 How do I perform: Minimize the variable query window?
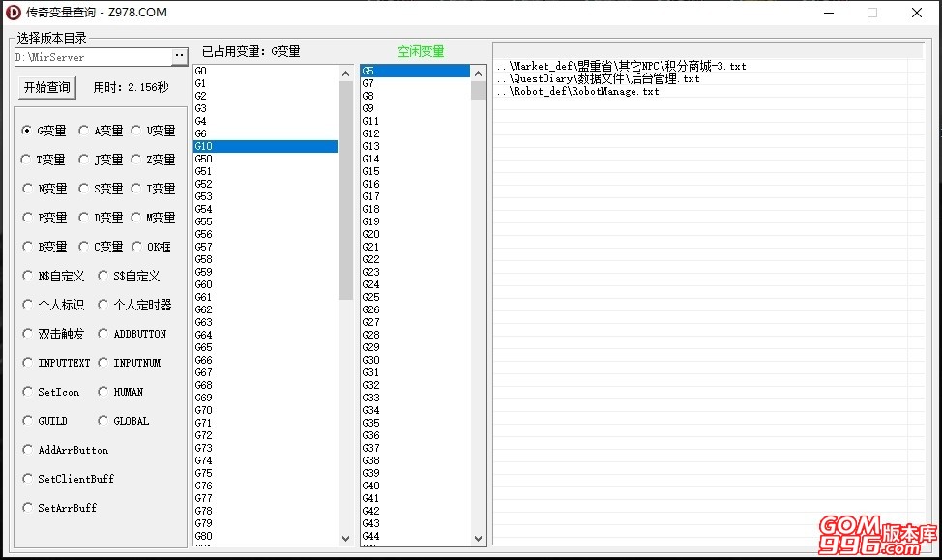pyautogui.click(x=829, y=13)
